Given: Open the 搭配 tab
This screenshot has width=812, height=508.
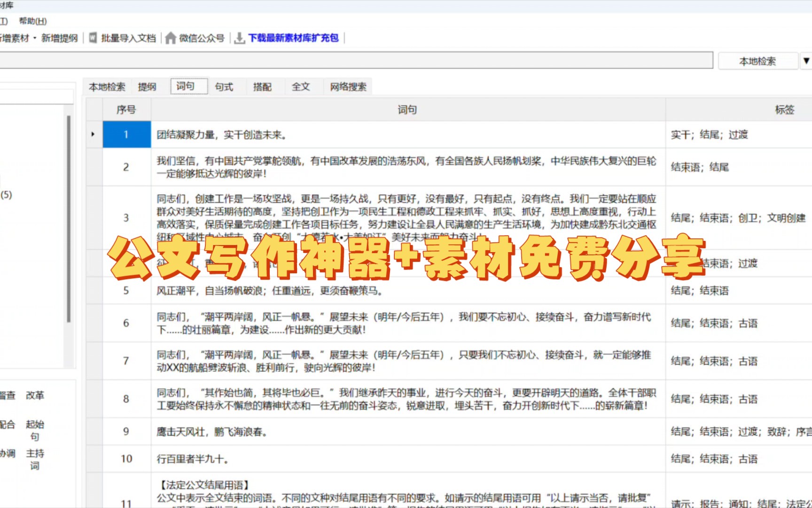Looking at the screenshot, I should [262, 87].
